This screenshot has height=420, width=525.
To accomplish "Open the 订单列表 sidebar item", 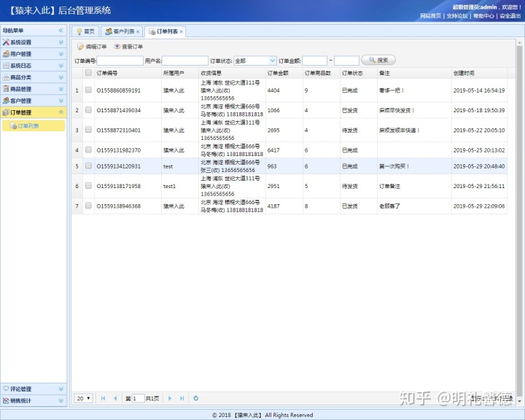I will point(34,126).
